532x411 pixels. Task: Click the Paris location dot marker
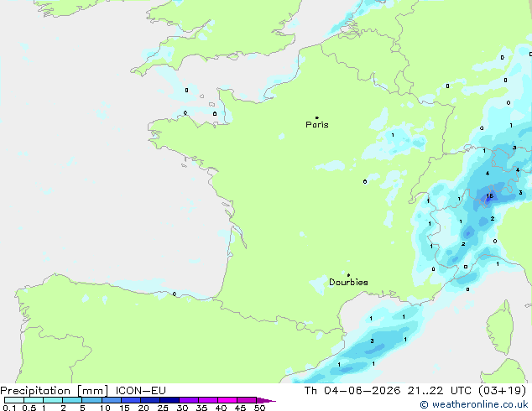(317, 117)
